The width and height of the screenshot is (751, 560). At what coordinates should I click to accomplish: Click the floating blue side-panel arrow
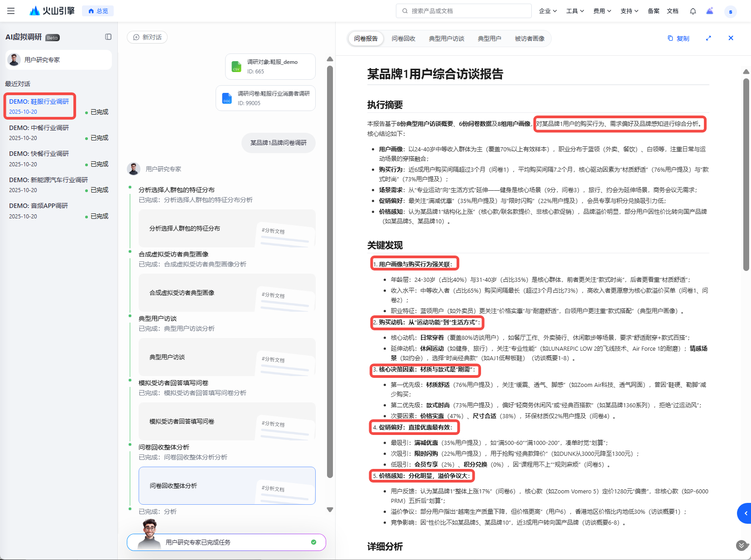pos(745,513)
